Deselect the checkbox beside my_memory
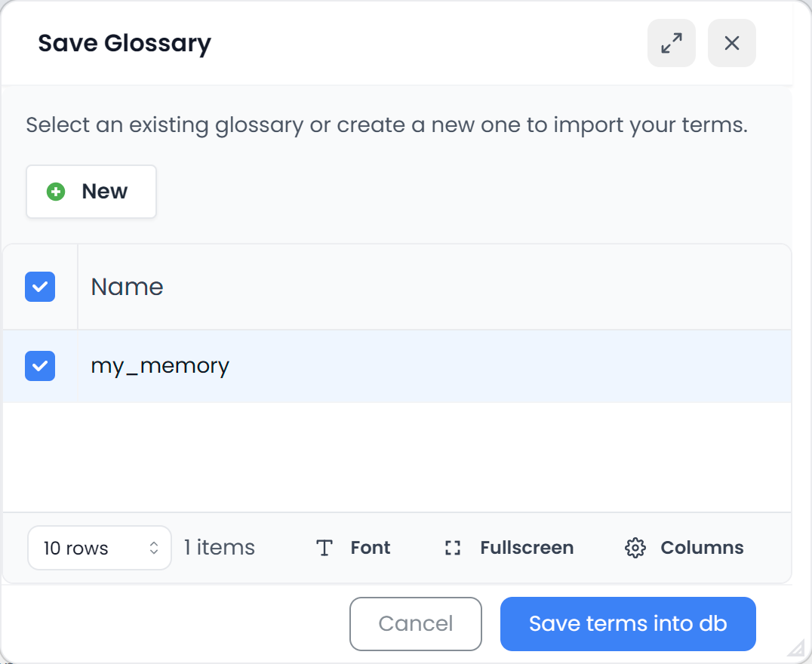This screenshot has height=664, width=812. 40,366
